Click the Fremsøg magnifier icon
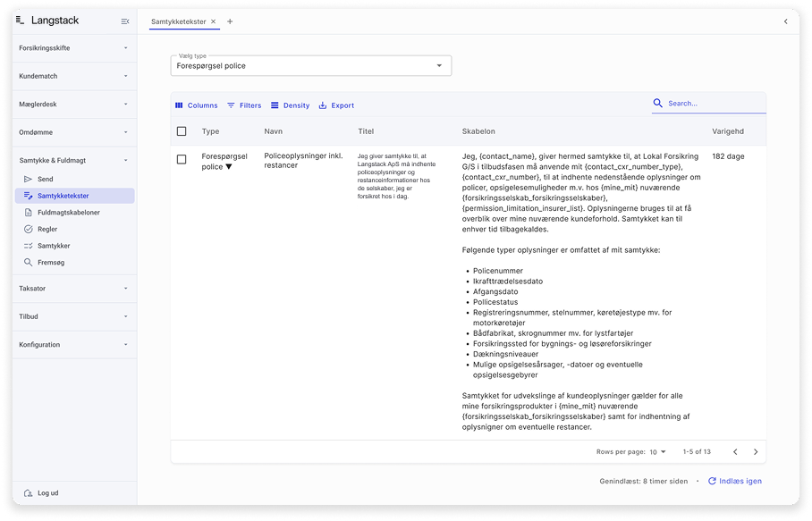Screen dimensions: 812x521 tap(28, 263)
